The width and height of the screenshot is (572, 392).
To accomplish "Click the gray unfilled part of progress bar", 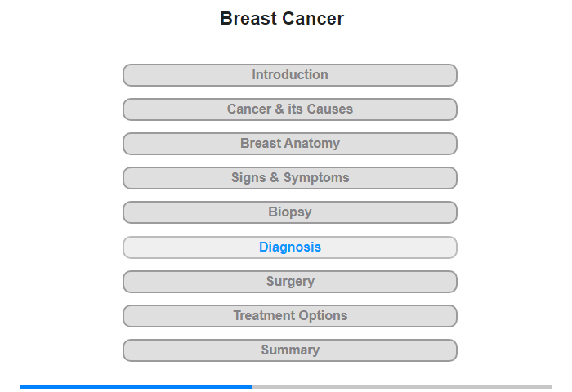I will 402,386.
